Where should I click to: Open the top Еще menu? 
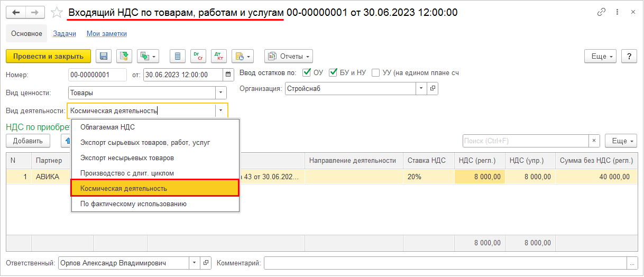click(601, 56)
